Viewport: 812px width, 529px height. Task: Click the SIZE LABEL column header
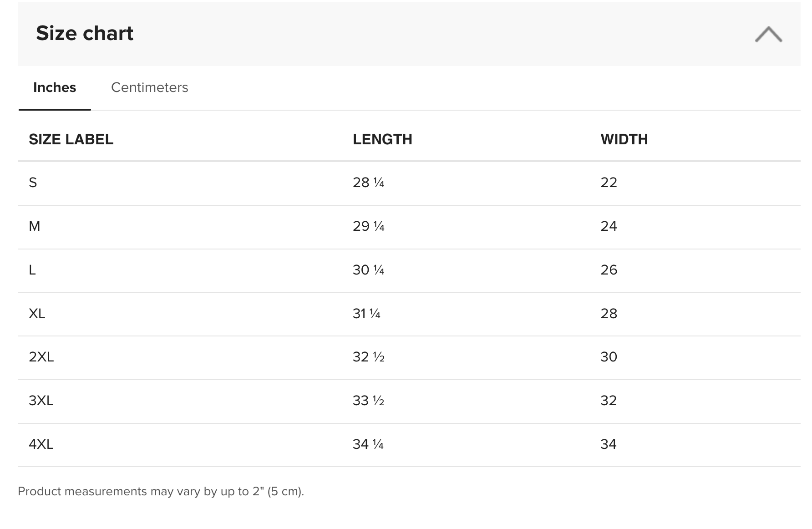[71, 139]
